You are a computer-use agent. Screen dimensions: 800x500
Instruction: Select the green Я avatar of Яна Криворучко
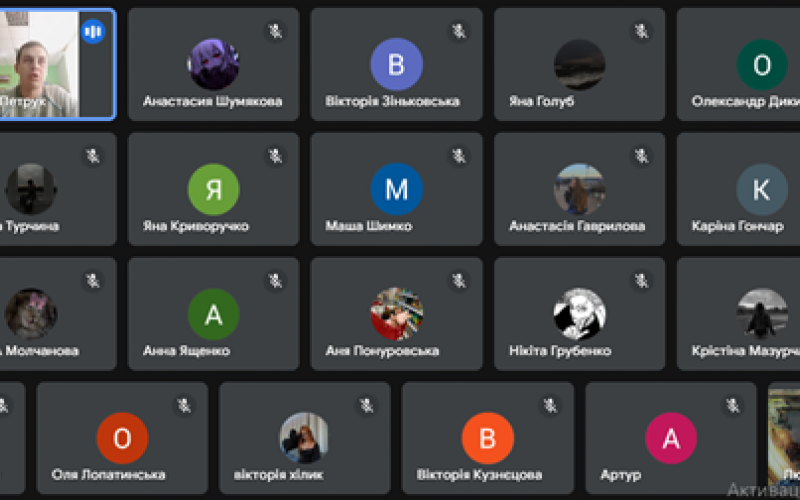(214, 189)
